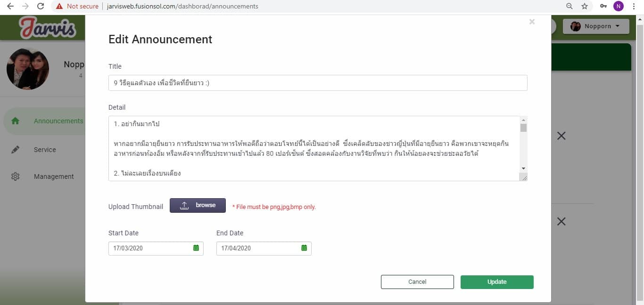Viewport: 644px width, 305px height.
Task: Close the Edit Announcement dialog with X
Action: click(x=532, y=22)
